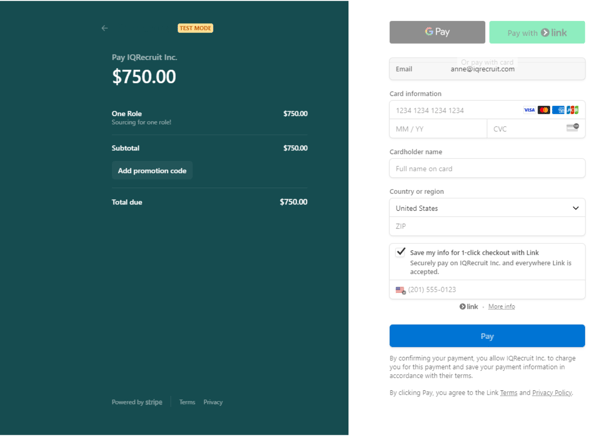Click the Cardholder name field
Image resolution: width=600 pixels, height=436 pixels.
coord(487,169)
